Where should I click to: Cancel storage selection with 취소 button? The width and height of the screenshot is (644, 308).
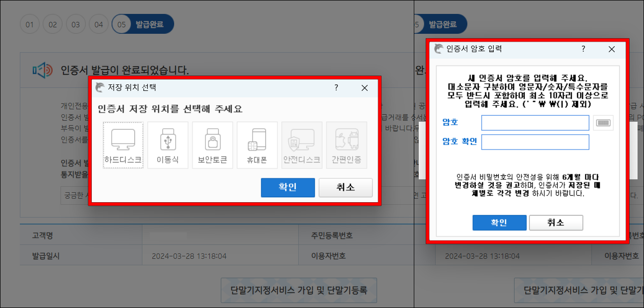pos(346,188)
